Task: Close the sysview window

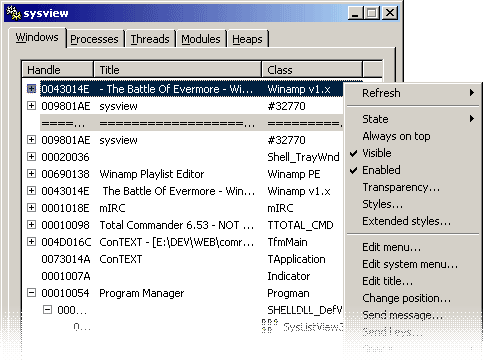Action: click(389, 13)
